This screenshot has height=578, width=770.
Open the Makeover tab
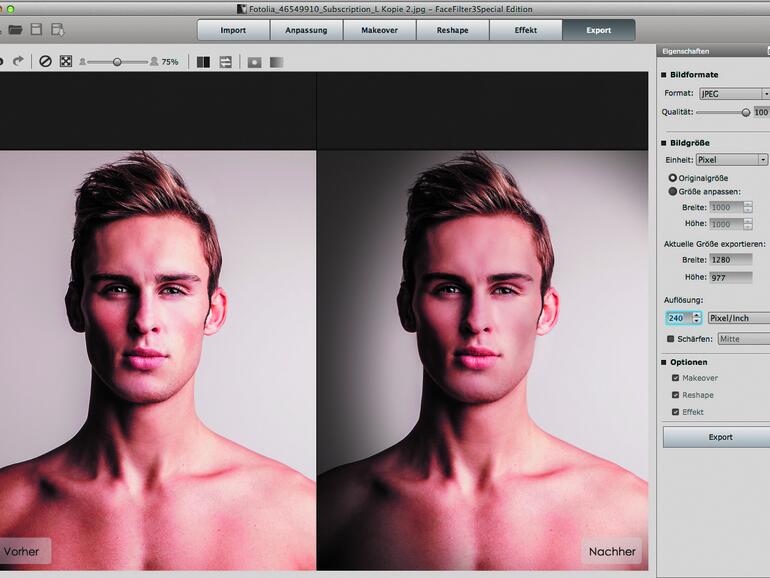[379, 30]
